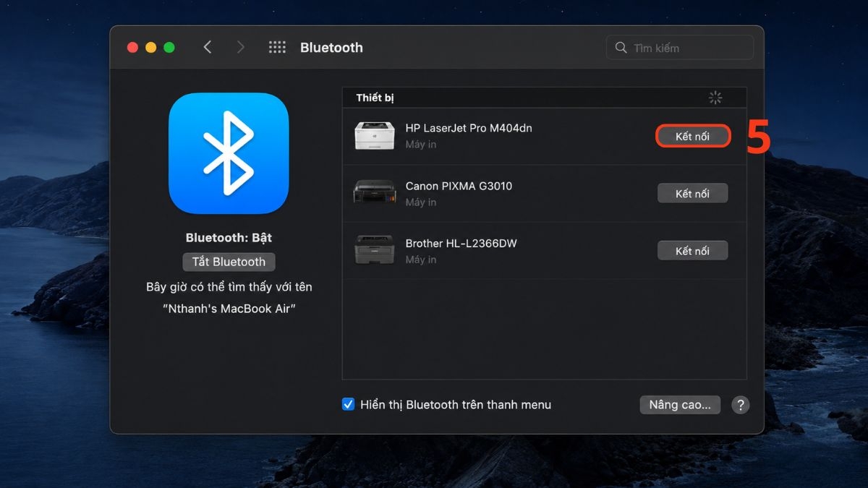Click the back navigation arrow

pos(208,47)
